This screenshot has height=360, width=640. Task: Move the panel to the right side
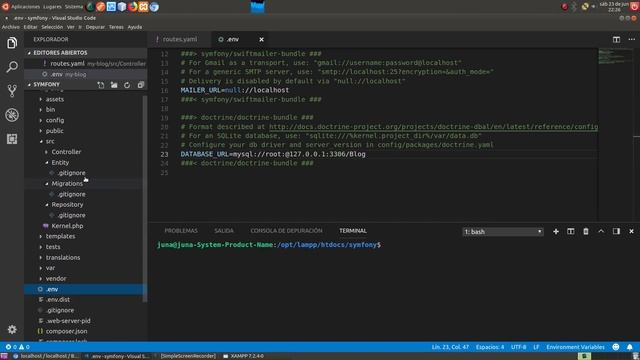pos(616,231)
